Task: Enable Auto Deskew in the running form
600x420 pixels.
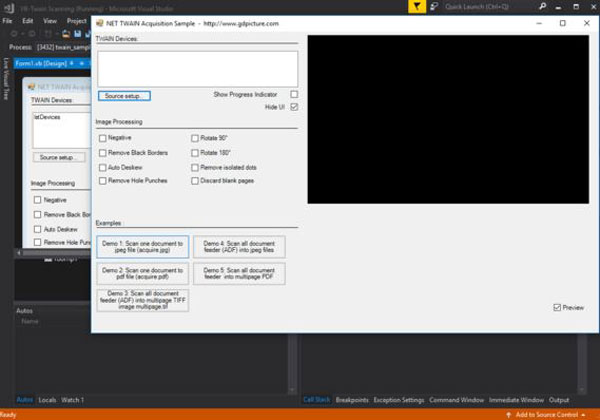Action: [102, 167]
